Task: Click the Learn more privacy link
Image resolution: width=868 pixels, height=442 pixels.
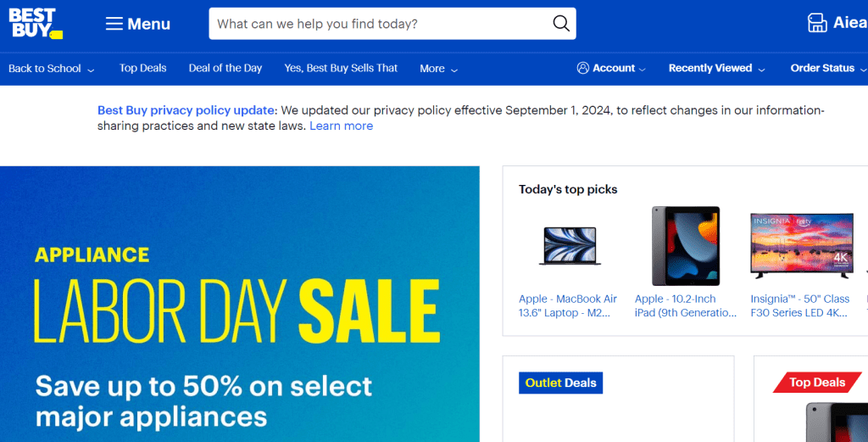Action: pos(341,126)
